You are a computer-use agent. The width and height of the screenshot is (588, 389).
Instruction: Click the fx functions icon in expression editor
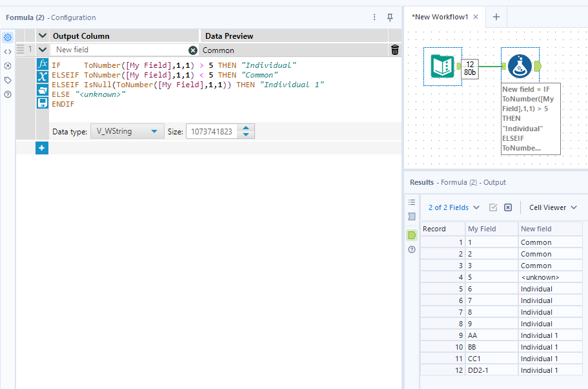point(43,64)
